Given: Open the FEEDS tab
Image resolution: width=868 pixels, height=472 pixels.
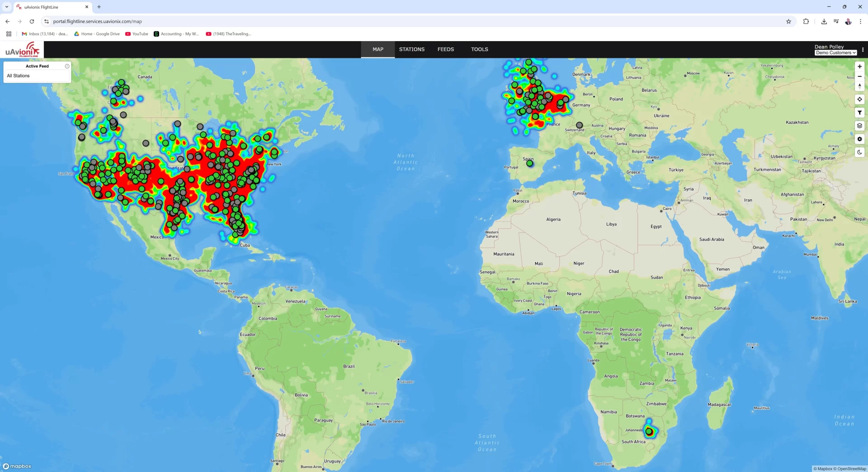Looking at the screenshot, I should point(445,49).
